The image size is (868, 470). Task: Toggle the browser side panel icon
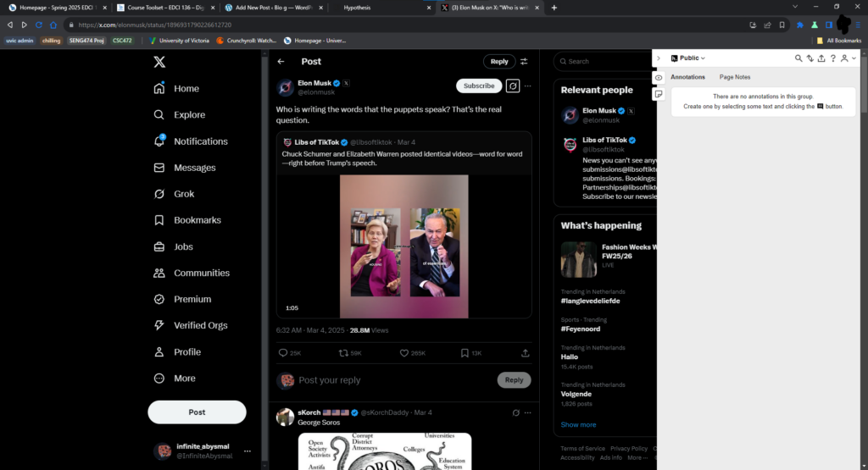[829, 25]
